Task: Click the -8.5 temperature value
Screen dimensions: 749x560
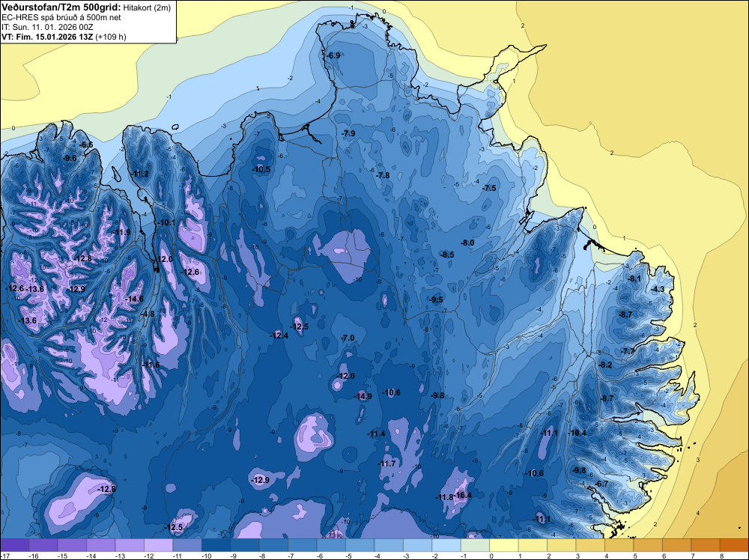Action: click(x=447, y=255)
